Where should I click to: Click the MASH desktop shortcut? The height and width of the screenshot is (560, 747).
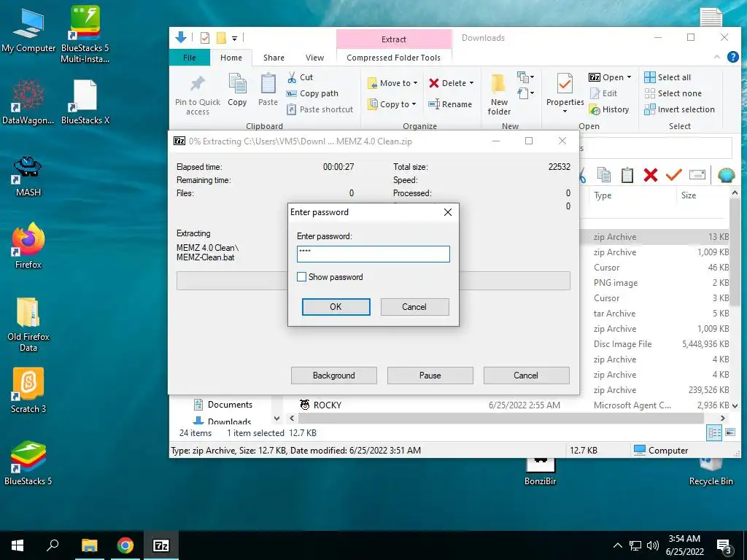[28, 176]
